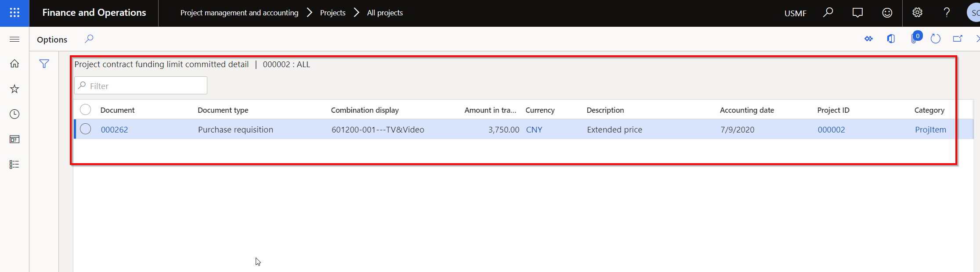This screenshot has width=980, height=272.
Task: Open Recent clock icon in sidebar
Action: click(x=14, y=114)
